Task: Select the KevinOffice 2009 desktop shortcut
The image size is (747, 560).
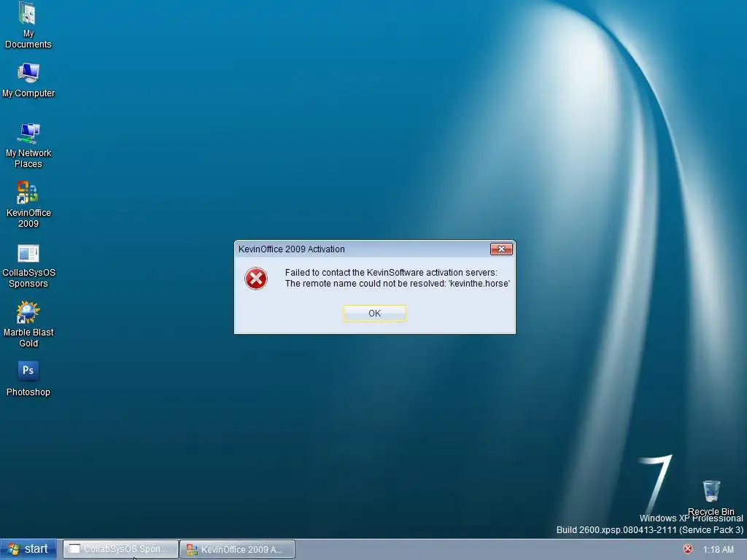Action: point(28,205)
